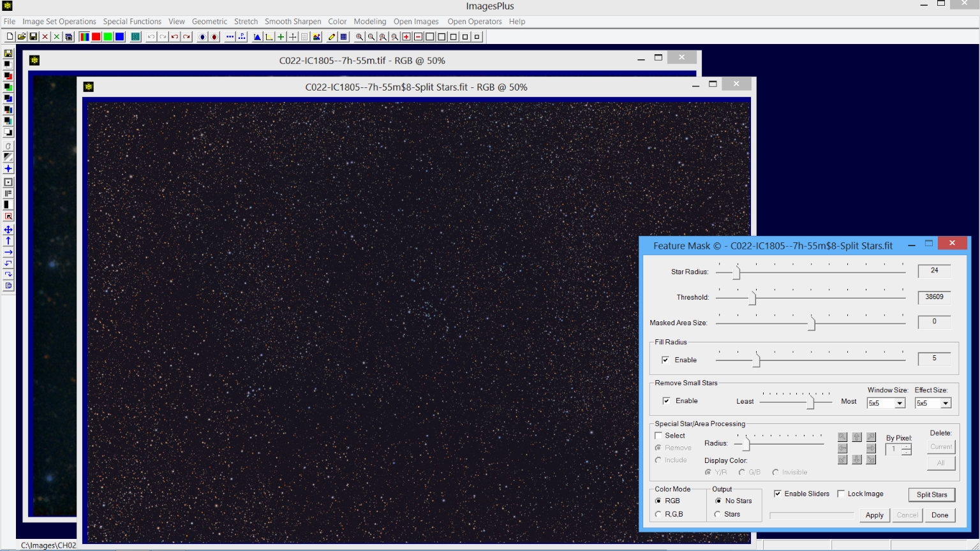This screenshot has height=551, width=980.
Task: Click the black crosshair icon in the toolbar
Action: pos(292,37)
